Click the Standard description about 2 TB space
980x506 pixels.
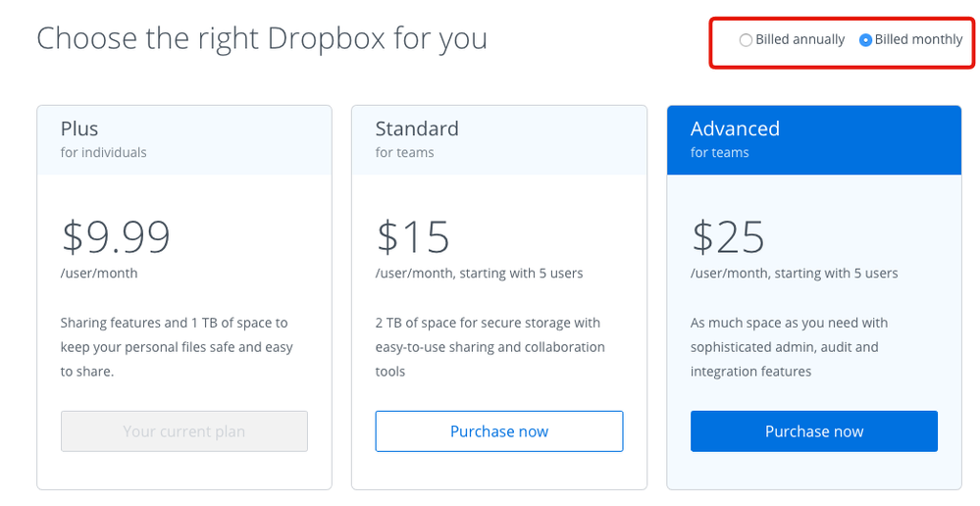pyautogui.click(x=490, y=347)
